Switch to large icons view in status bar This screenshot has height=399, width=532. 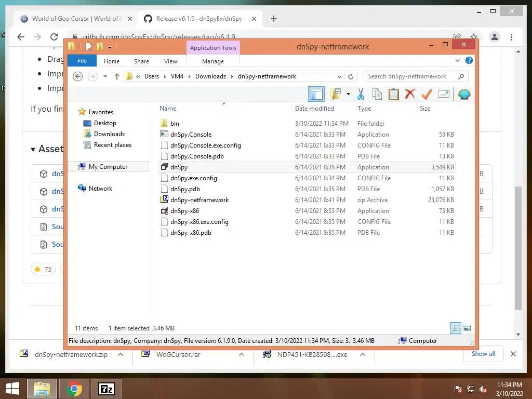tap(467, 328)
